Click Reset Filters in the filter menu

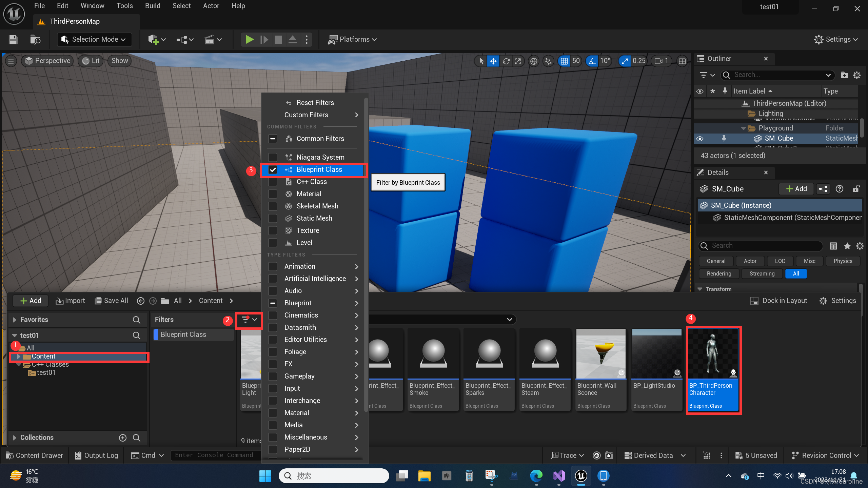pyautogui.click(x=315, y=103)
